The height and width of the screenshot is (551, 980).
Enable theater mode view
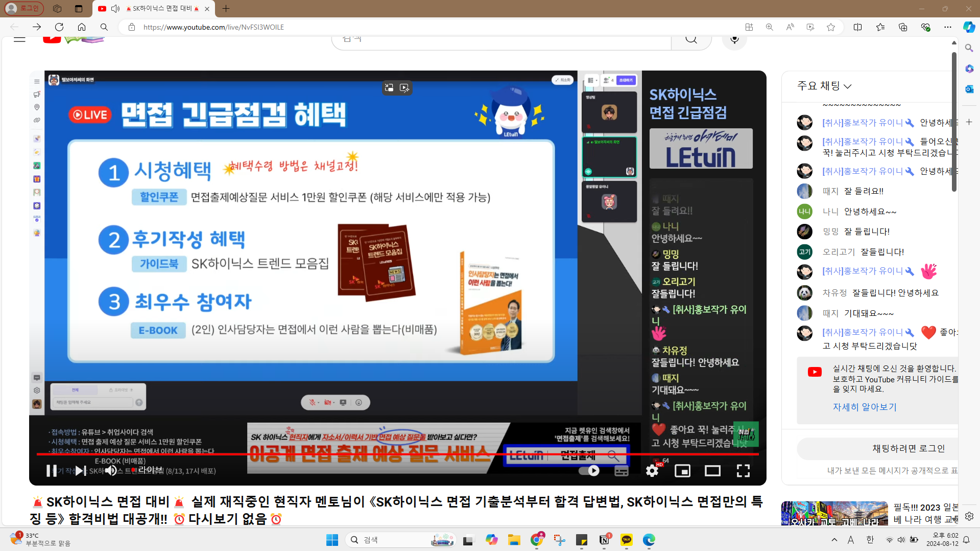(x=712, y=470)
